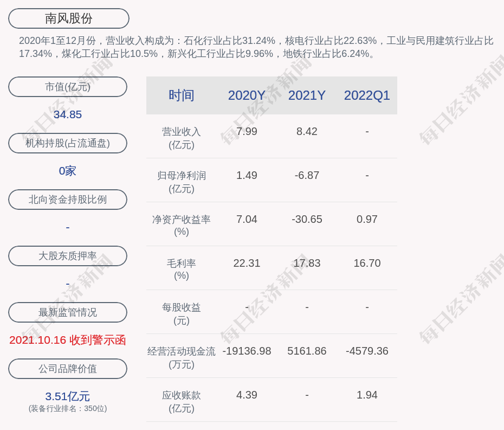Select the 市值(亿元) label pill

coord(68,87)
